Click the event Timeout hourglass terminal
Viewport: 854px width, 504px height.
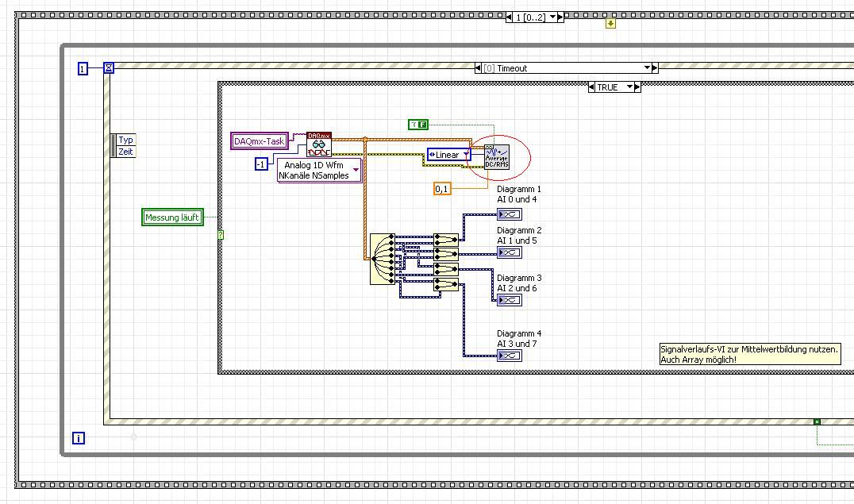[x=109, y=68]
